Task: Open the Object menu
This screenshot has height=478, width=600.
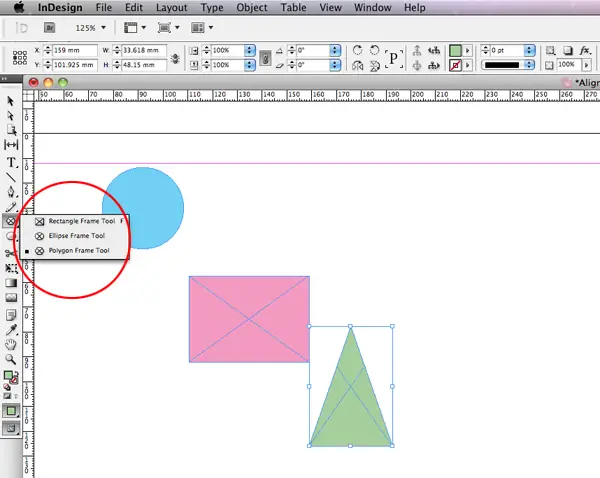Action: pos(252,8)
